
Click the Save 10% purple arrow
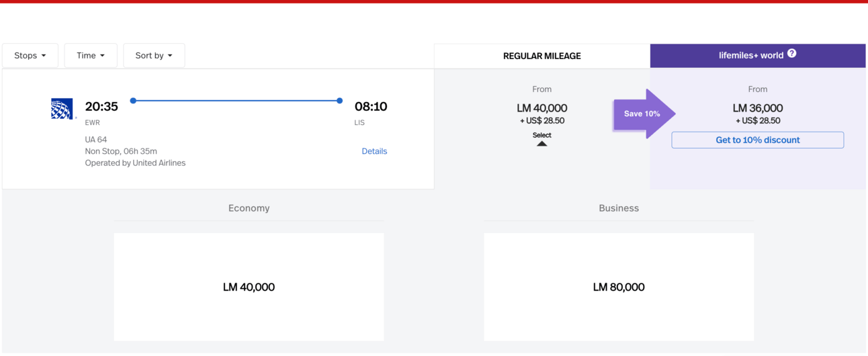click(644, 114)
